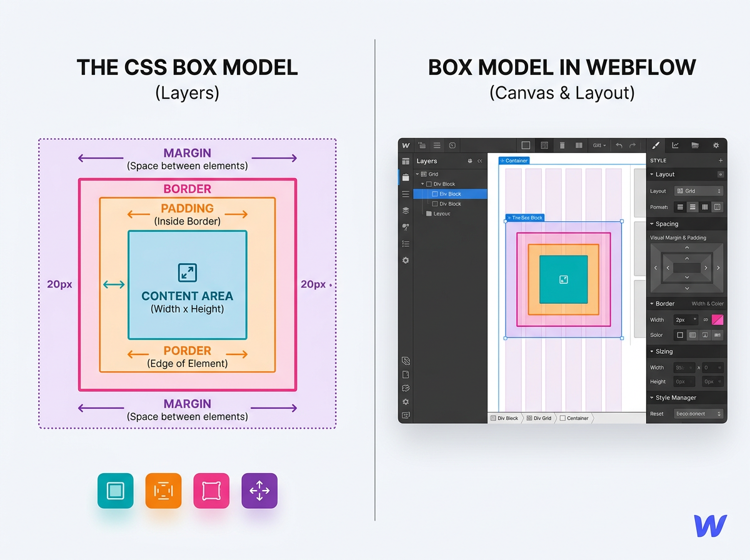Open the list icon in left sidebar

point(406,244)
